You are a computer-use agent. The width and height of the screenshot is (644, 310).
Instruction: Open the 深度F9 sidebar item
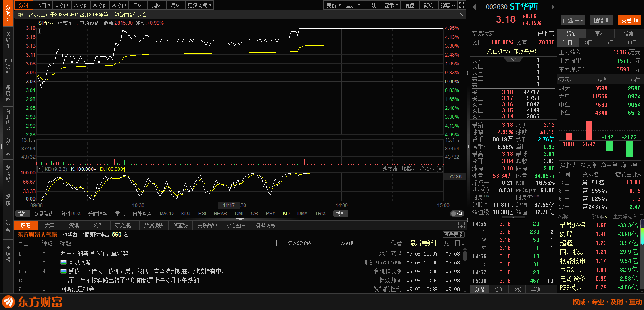8,93
